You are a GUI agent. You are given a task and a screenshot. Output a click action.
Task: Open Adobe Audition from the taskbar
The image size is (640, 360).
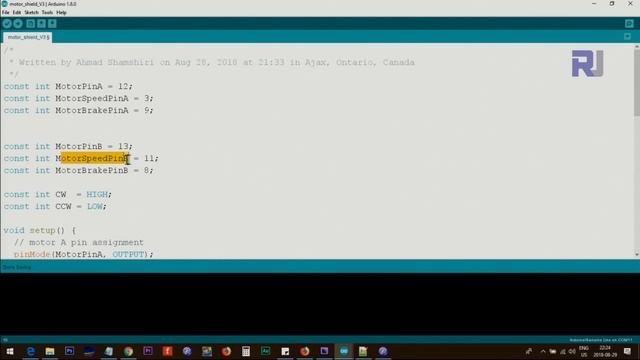click(x=265, y=351)
